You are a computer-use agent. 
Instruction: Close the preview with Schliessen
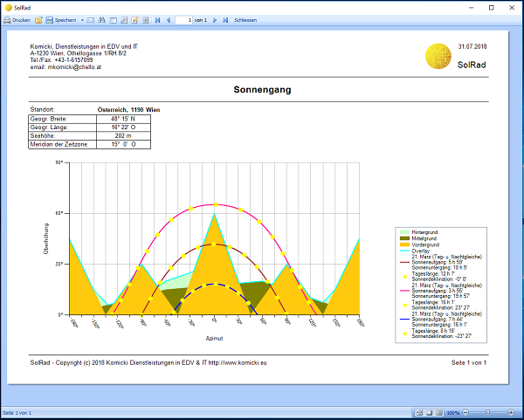click(245, 19)
